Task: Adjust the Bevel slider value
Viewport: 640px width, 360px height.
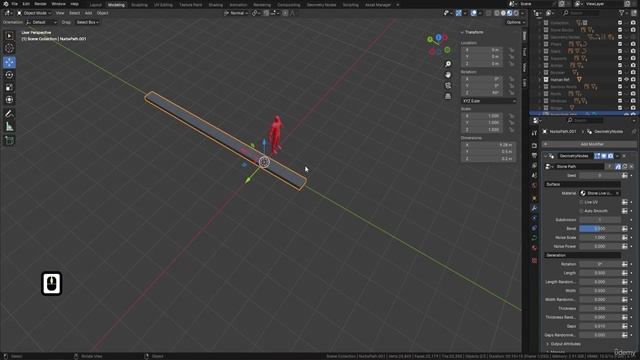Action: tap(600, 229)
